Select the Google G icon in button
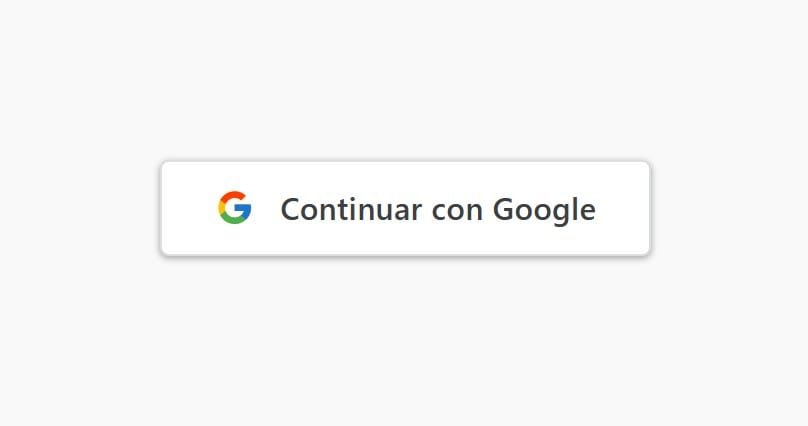The width and height of the screenshot is (808, 426). (x=234, y=208)
